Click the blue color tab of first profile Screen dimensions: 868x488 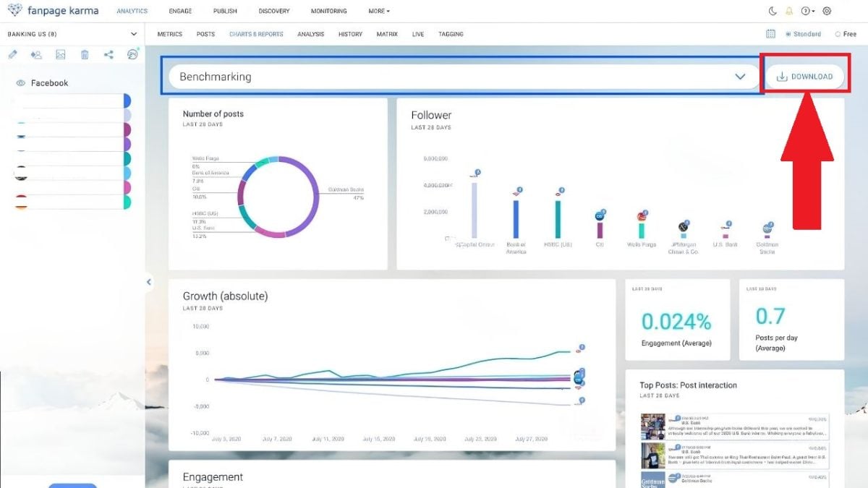click(x=127, y=101)
